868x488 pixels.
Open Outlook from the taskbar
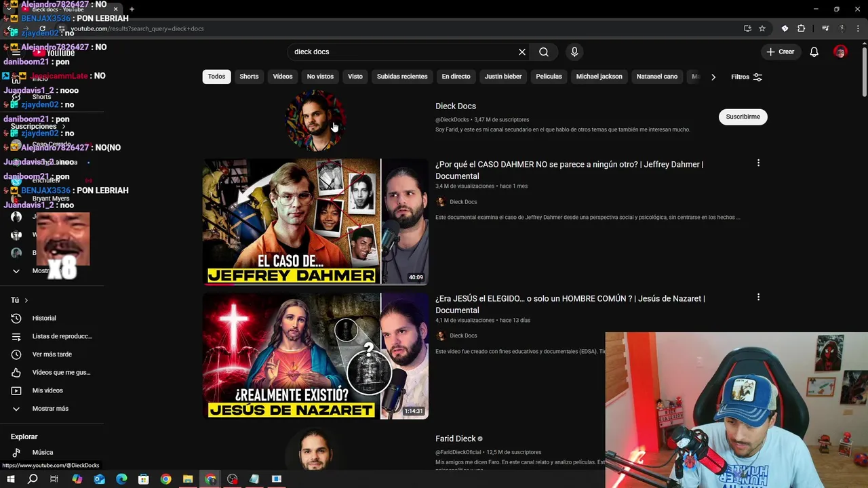click(x=99, y=479)
